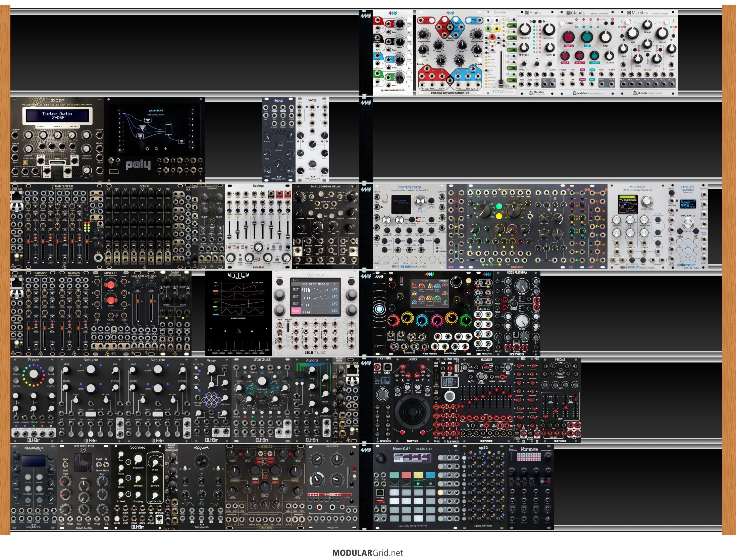Click the sine wave icon on ELFO
The image size is (736, 560).
[239, 331]
